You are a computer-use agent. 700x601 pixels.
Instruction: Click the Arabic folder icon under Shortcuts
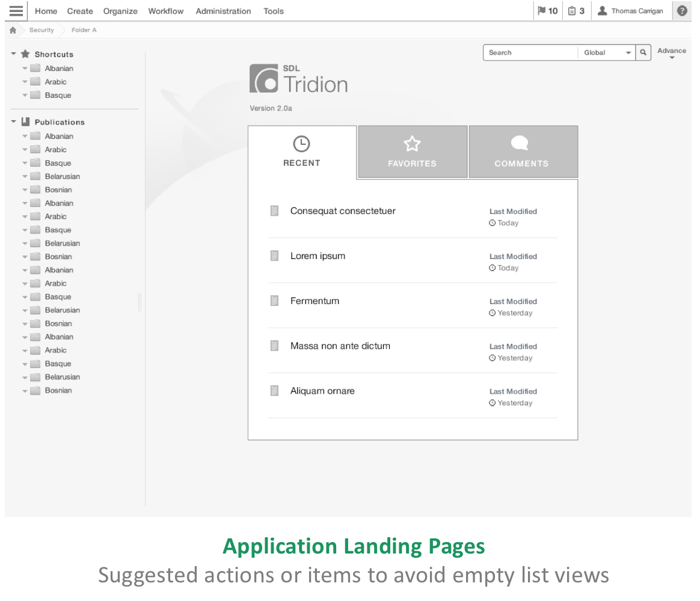point(35,82)
